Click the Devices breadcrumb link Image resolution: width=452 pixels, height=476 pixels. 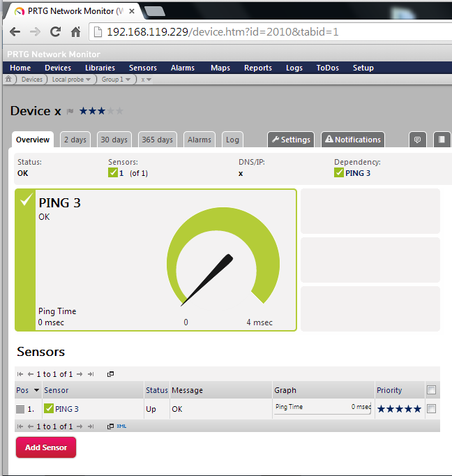pyautogui.click(x=32, y=80)
